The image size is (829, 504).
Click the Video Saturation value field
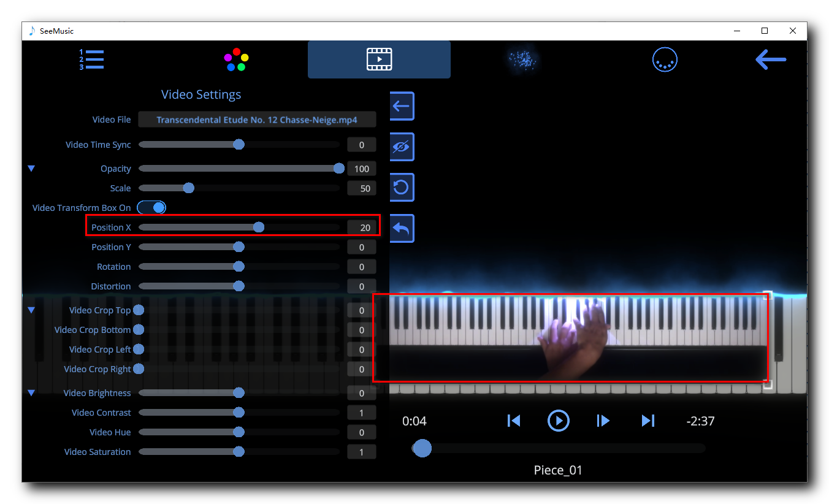pos(362,452)
